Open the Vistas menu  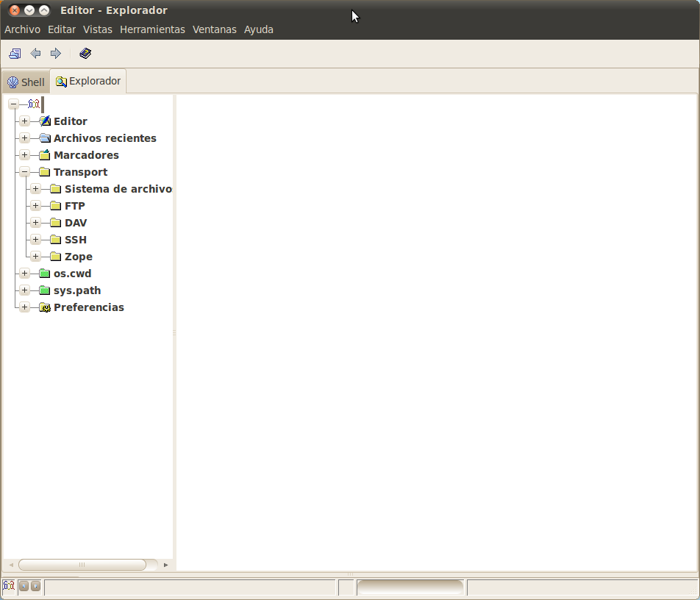tap(98, 29)
